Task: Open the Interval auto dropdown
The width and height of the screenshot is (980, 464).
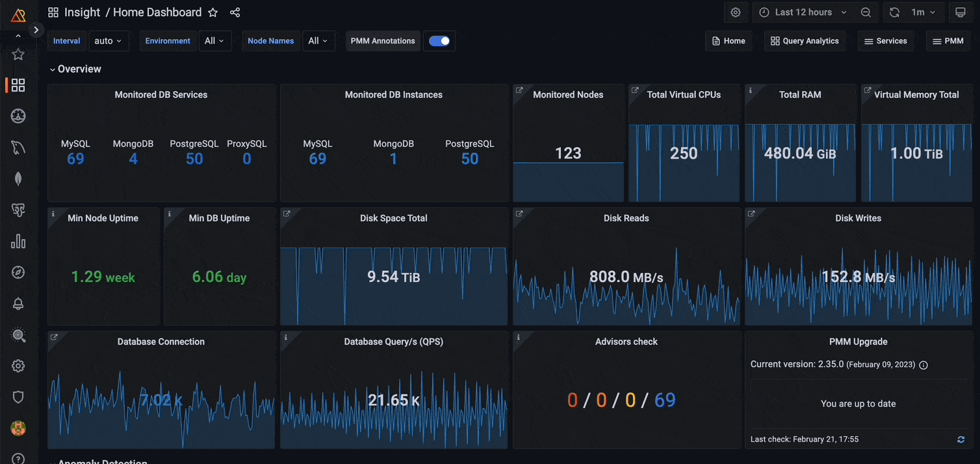Action: [108, 41]
